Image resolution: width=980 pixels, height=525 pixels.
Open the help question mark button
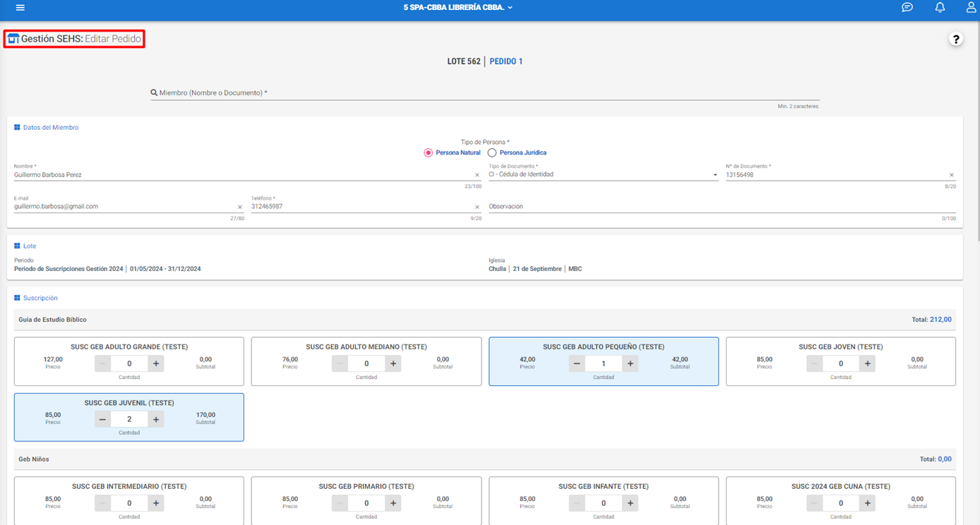click(956, 40)
